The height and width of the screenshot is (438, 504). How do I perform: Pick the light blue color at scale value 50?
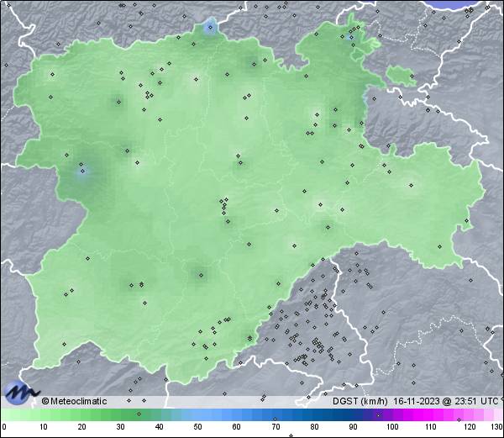(197, 414)
